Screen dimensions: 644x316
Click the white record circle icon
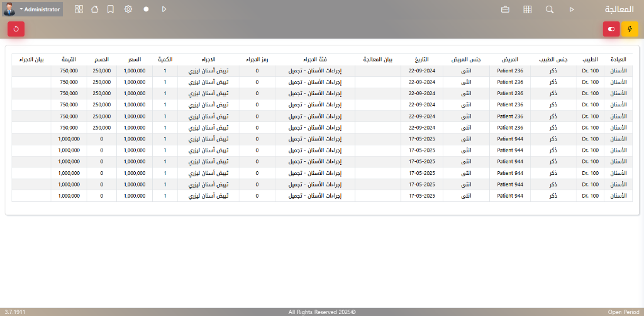point(146,9)
